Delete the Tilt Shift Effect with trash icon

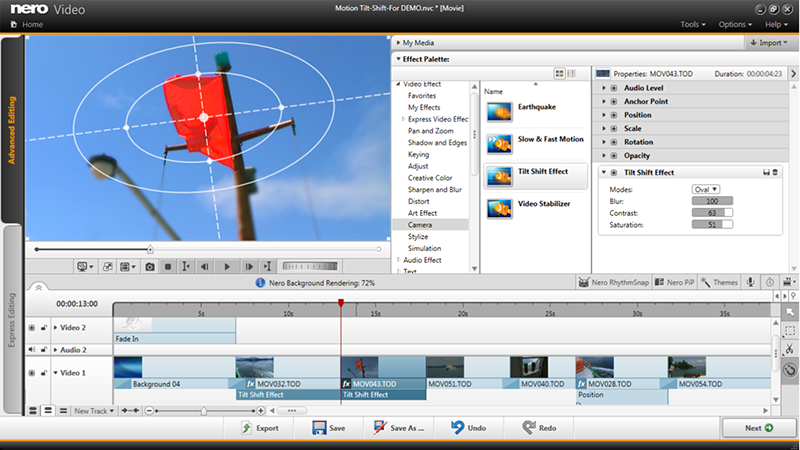[775, 172]
